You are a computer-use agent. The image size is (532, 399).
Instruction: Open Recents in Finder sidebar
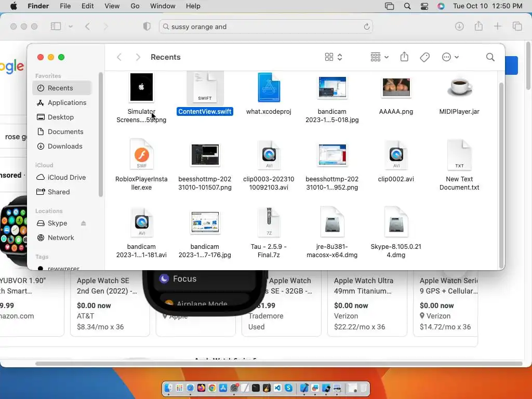point(62,88)
